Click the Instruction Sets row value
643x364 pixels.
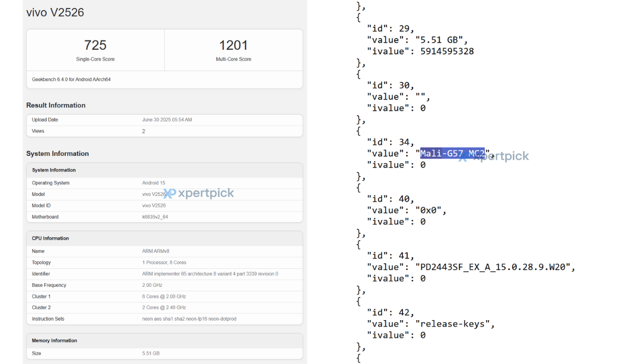[189, 319]
